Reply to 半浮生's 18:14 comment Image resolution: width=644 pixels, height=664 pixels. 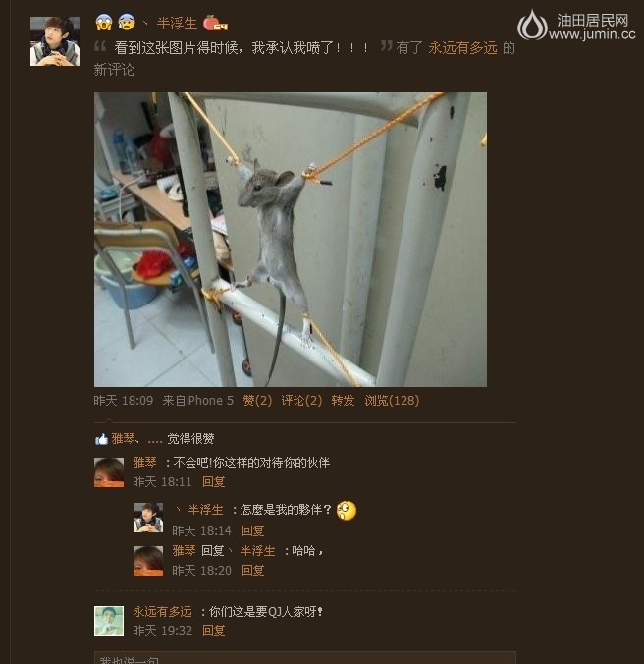click(x=253, y=530)
